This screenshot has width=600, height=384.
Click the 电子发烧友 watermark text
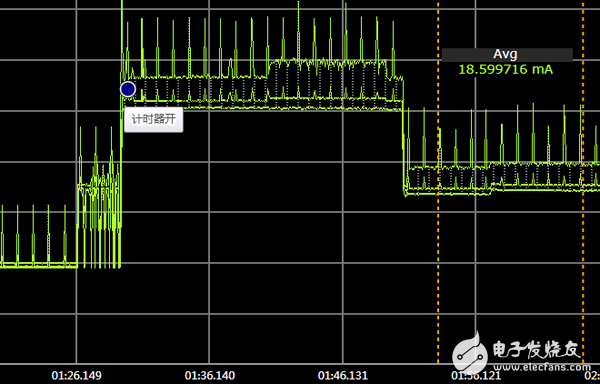[536, 350]
